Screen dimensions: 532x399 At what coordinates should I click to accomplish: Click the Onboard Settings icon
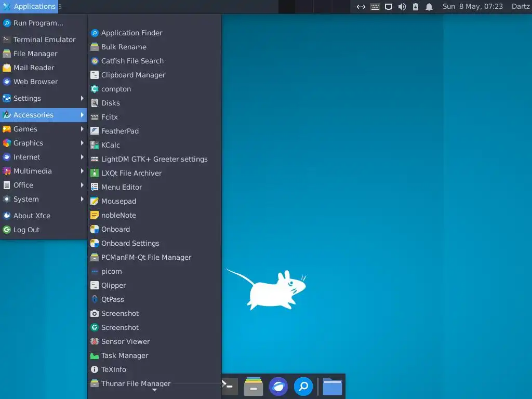pos(95,243)
